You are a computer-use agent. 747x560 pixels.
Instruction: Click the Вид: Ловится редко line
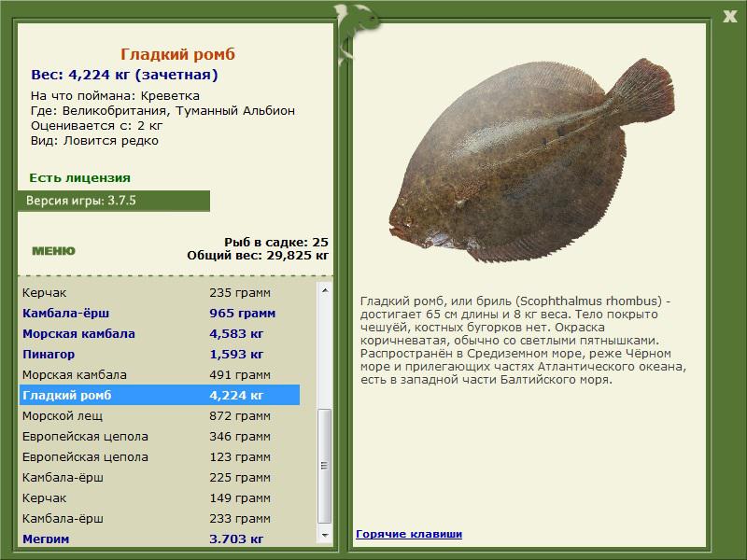[x=95, y=141]
